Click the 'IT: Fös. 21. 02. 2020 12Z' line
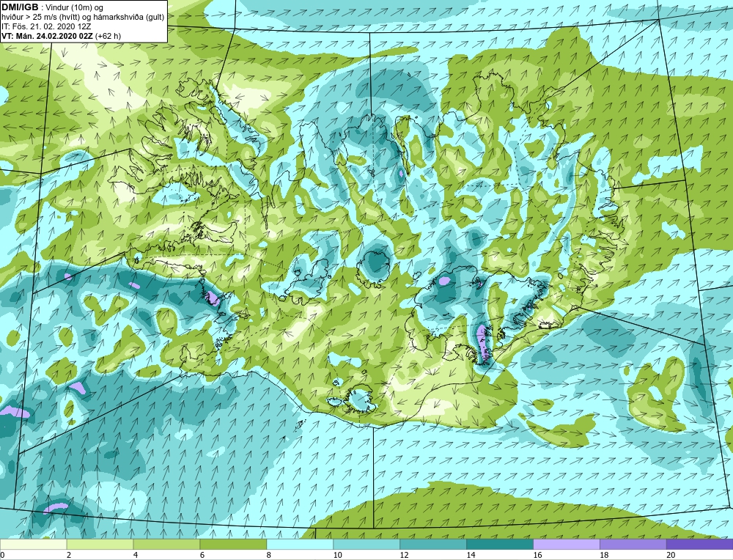Screen dimensions: 733x560 [x=46, y=26]
